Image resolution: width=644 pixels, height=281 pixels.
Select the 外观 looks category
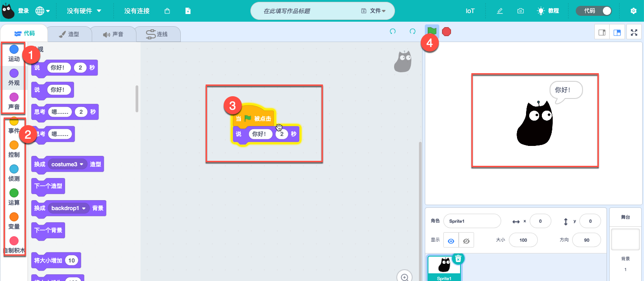(x=14, y=77)
